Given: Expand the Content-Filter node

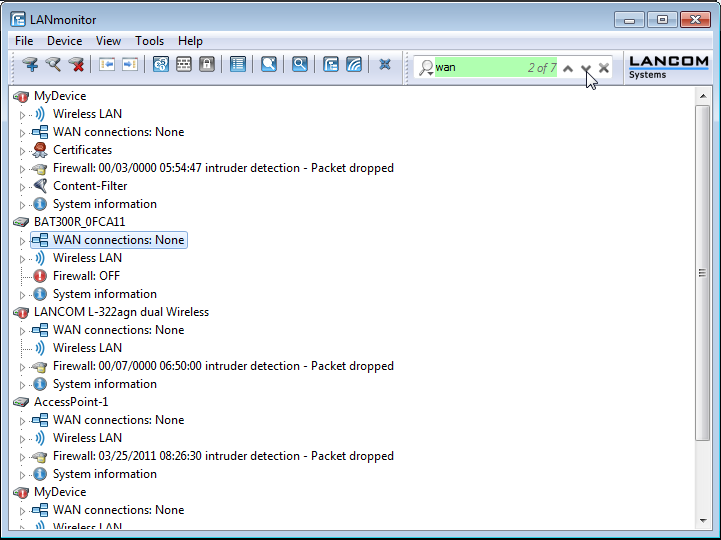Looking at the screenshot, I should [23, 187].
